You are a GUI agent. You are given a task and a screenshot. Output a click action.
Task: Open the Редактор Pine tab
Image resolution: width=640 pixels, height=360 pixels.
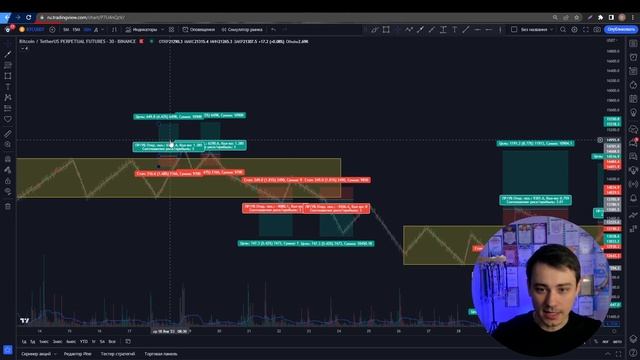78,354
